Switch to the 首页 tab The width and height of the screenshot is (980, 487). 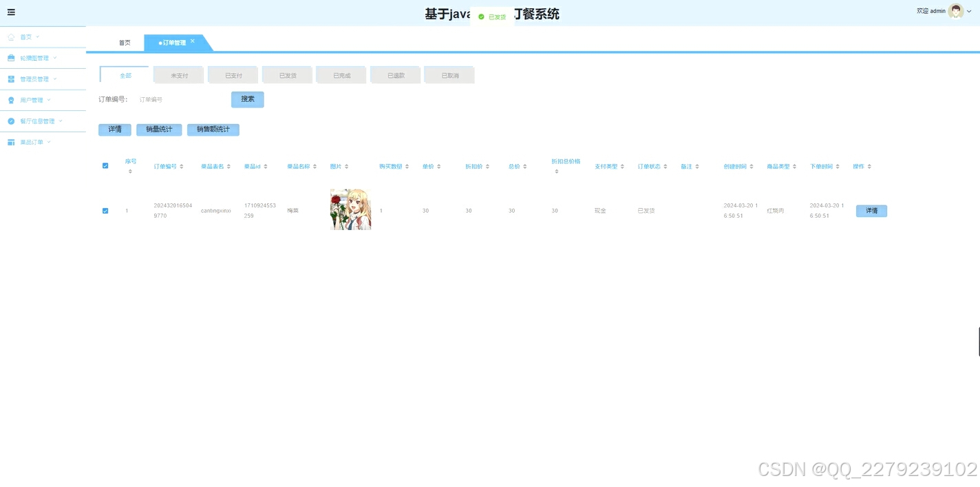tap(124, 42)
